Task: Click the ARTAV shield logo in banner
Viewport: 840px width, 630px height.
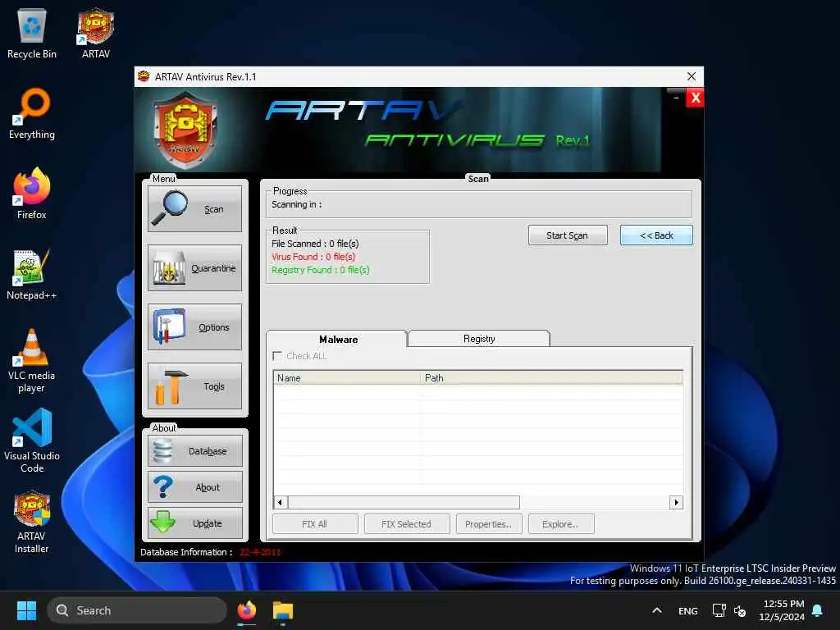Action: click(185, 130)
